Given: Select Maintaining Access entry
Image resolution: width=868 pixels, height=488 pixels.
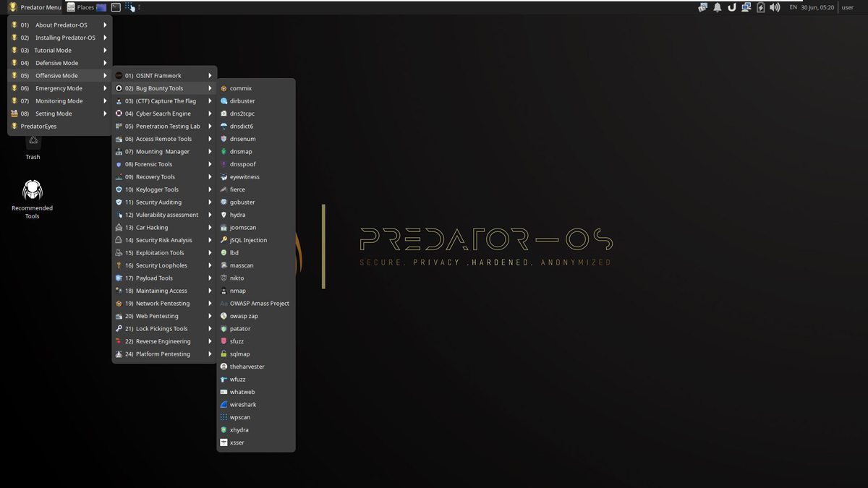Looking at the screenshot, I should (x=165, y=291).
